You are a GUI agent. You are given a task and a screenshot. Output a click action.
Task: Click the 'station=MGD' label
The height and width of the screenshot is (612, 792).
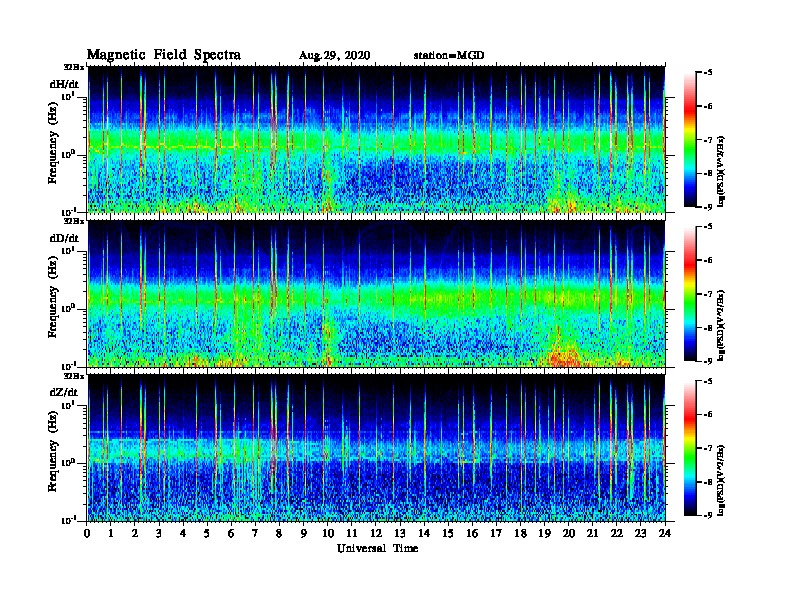click(449, 56)
